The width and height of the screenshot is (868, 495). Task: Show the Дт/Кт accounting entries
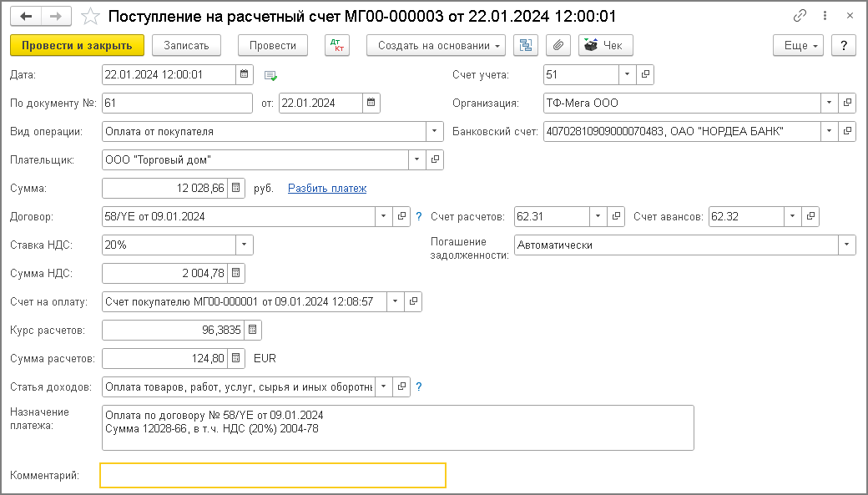tap(337, 45)
